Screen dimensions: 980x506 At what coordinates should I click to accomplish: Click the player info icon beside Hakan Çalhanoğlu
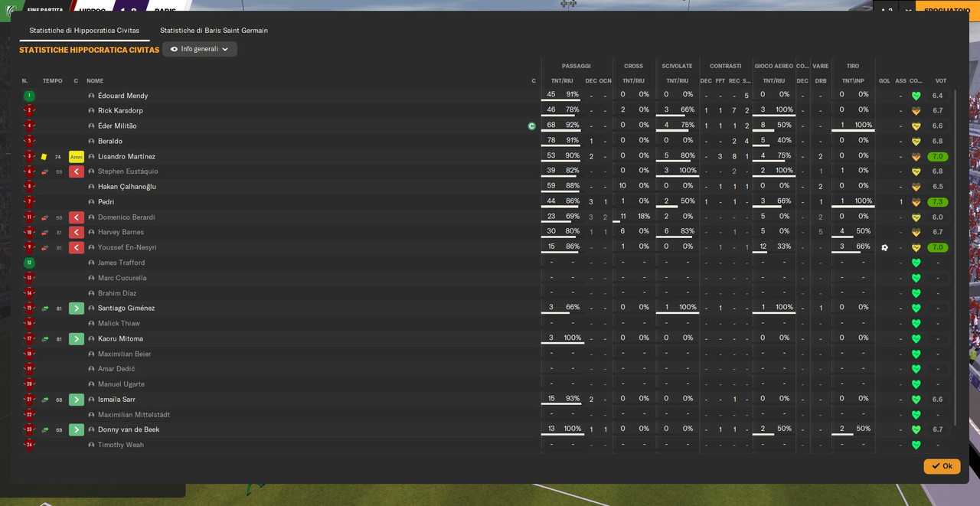pos(91,187)
